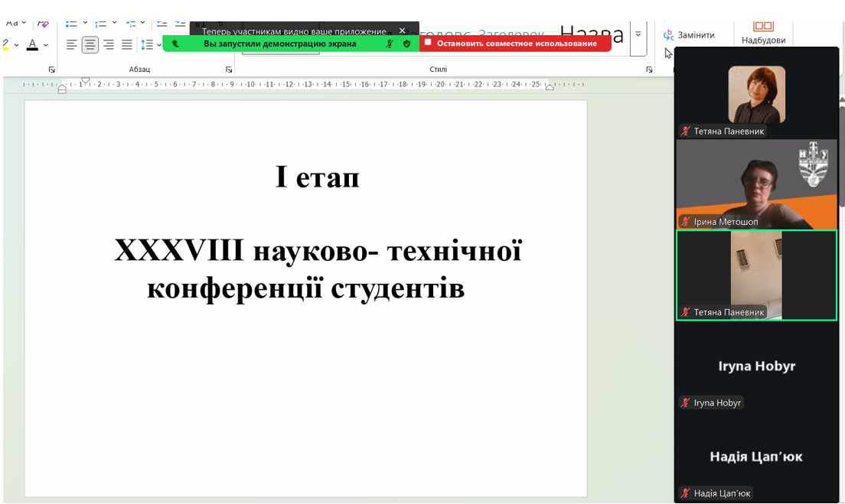Open the Надбудови add-ins icon

[763, 25]
